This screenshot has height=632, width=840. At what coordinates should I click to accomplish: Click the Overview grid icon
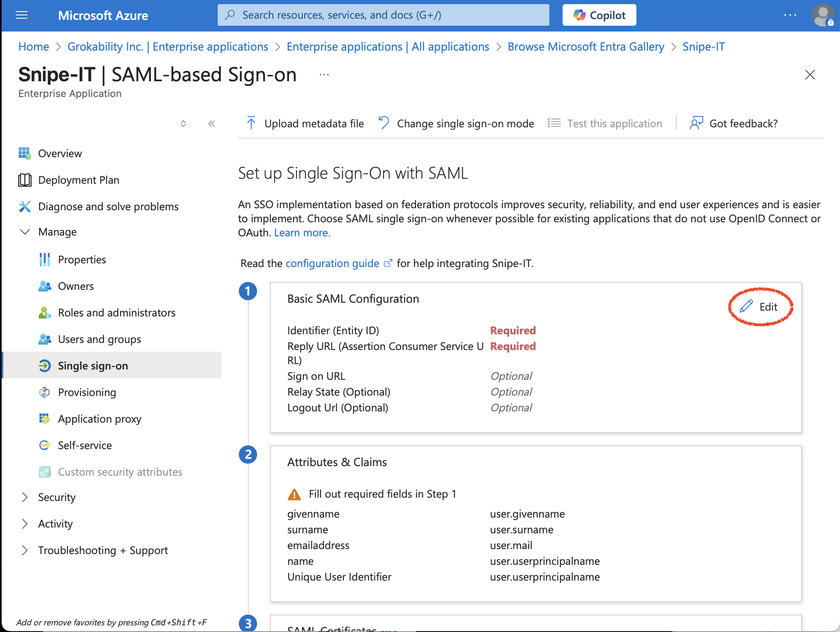point(24,153)
